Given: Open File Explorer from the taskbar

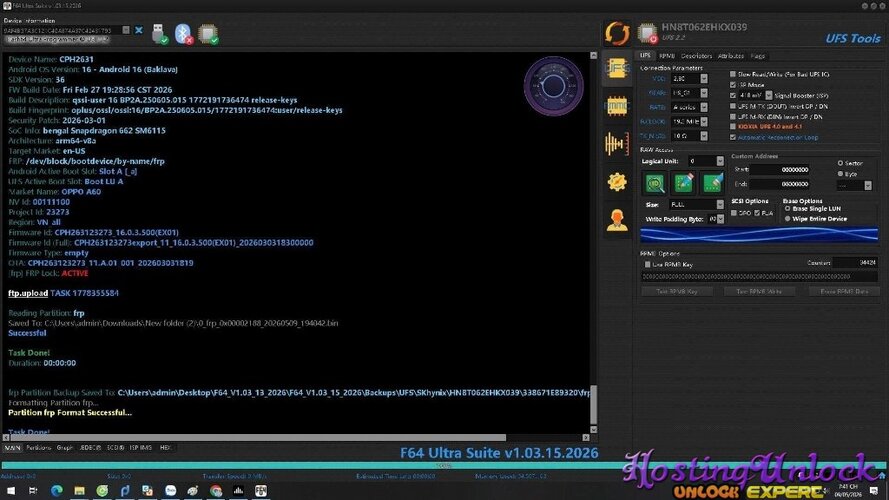Looking at the screenshot, I should (79, 491).
